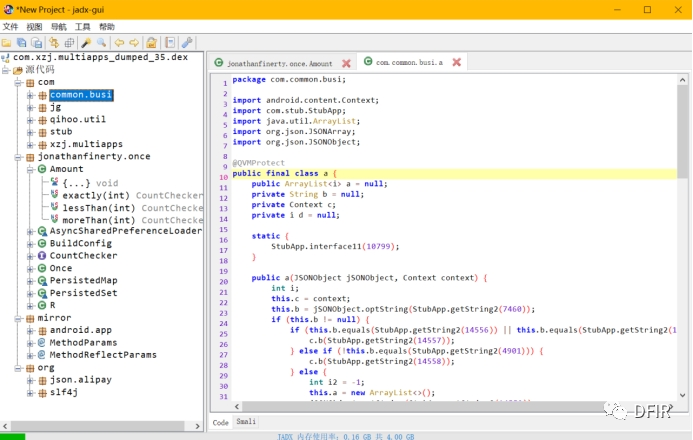Expand the jg package
693x440 pixels.
pyautogui.click(x=30, y=107)
